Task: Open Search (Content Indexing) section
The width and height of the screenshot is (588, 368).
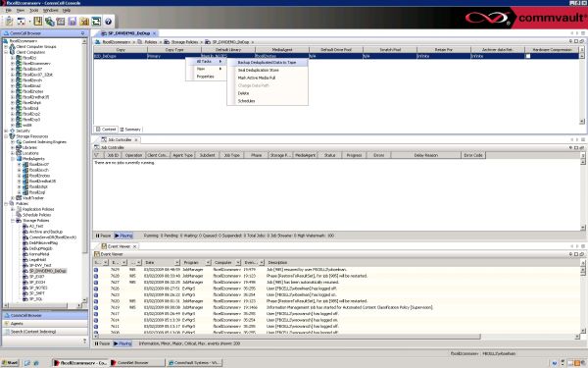Action: [x=45, y=332]
